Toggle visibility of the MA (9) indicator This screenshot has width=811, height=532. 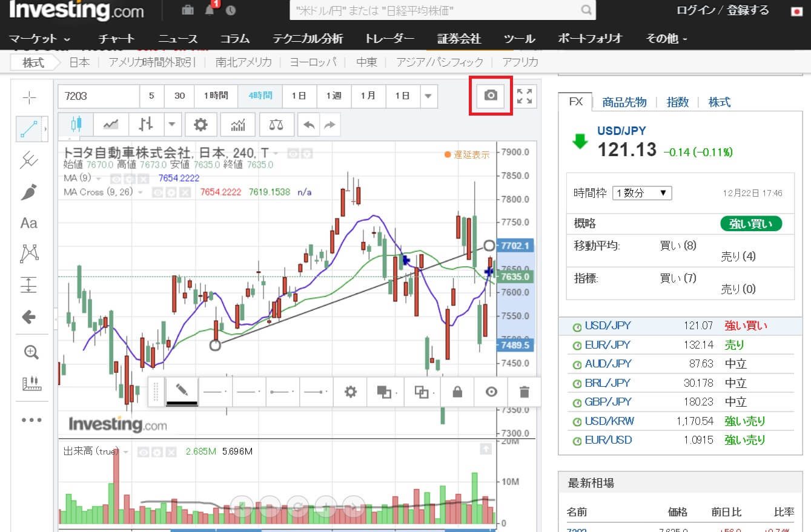(117, 179)
